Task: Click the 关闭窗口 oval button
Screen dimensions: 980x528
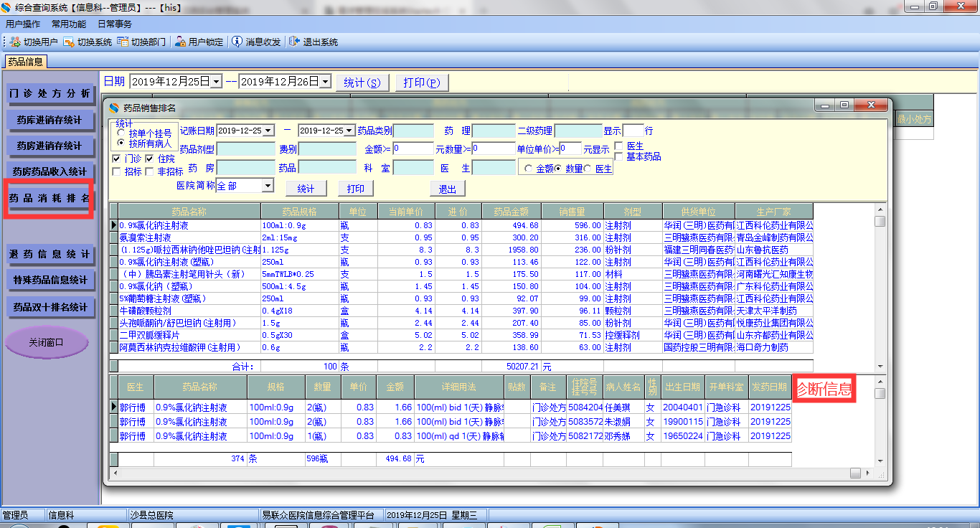Action: pyautogui.click(x=47, y=343)
